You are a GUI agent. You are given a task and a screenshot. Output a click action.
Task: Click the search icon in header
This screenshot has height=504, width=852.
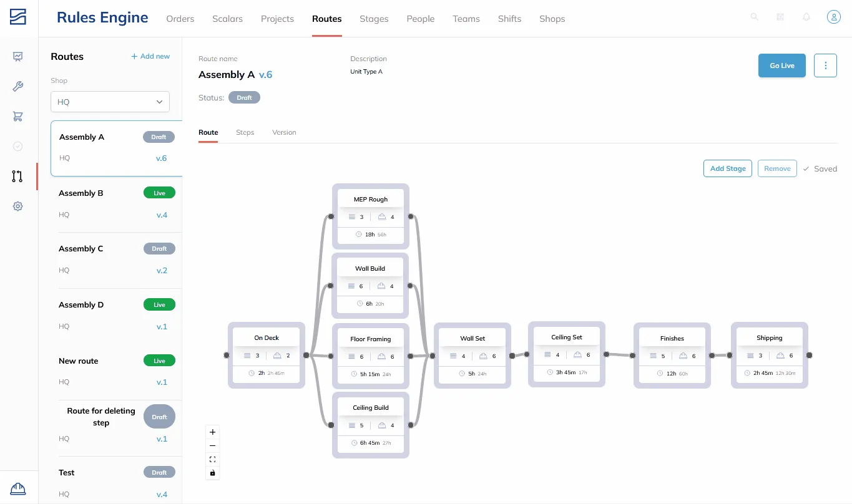[x=755, y=17]
